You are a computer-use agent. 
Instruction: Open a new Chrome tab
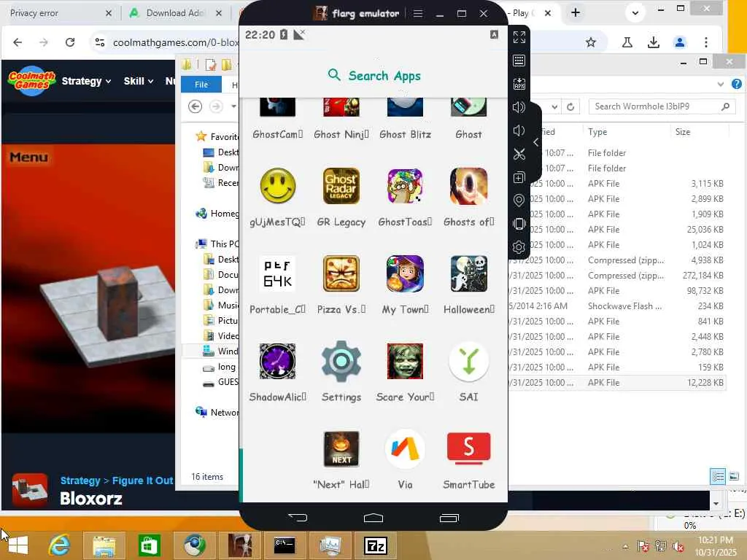click(576, 13)
